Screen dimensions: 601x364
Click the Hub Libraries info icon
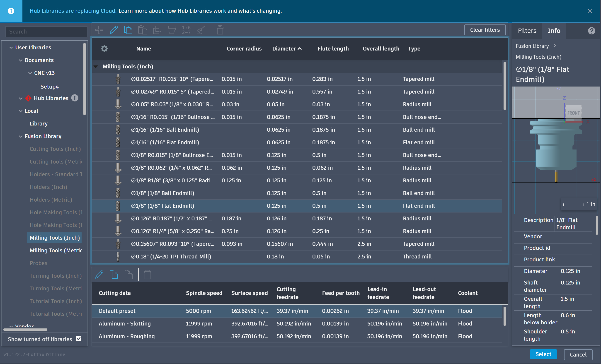click(75, 98)
